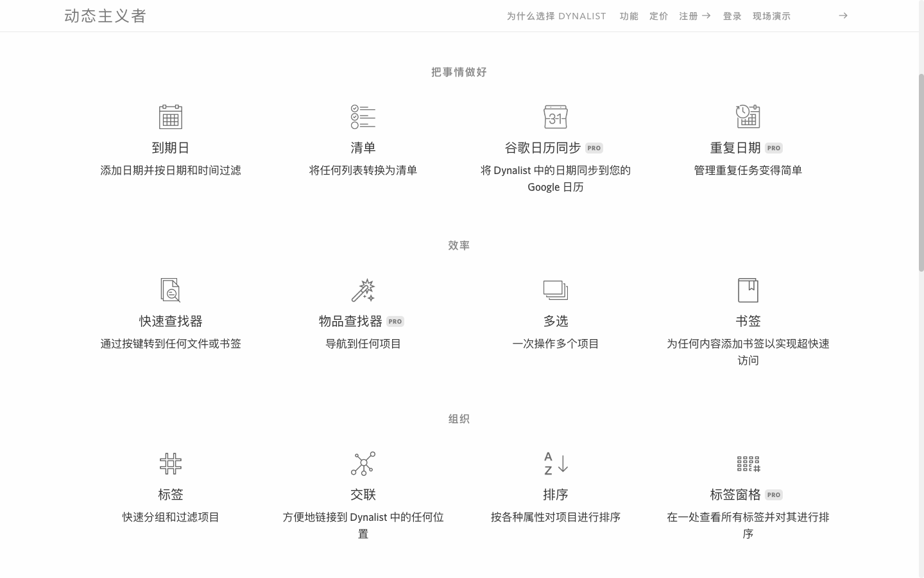Click the Google Calendar sync icon
This screenshot has height=578, width=924.
555,117
